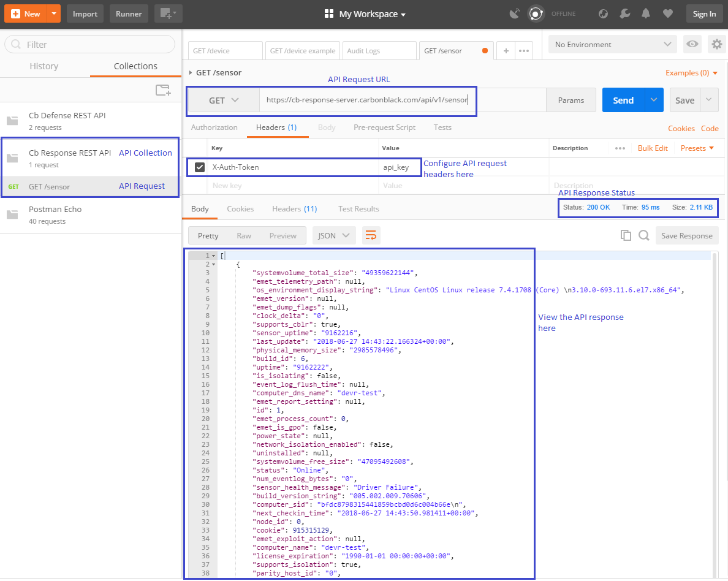This screenshot has height=581, width=728.
Task: Search within the response body
Action: 644,235
